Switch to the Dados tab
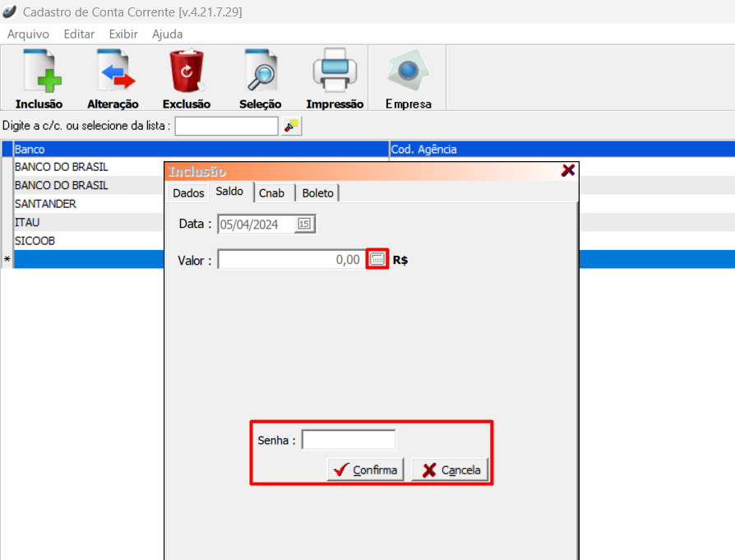This screenshot has width=735, height=560. coord(188,193)
